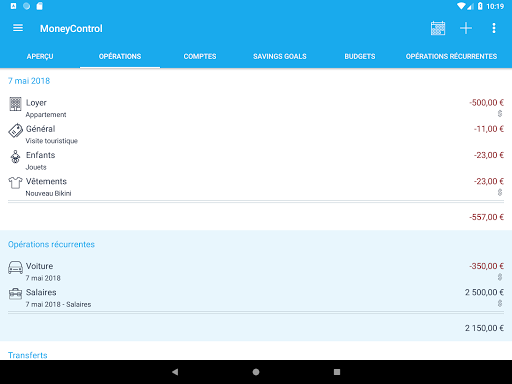Click the Visite touristique note text

click(x=52, y=141)
